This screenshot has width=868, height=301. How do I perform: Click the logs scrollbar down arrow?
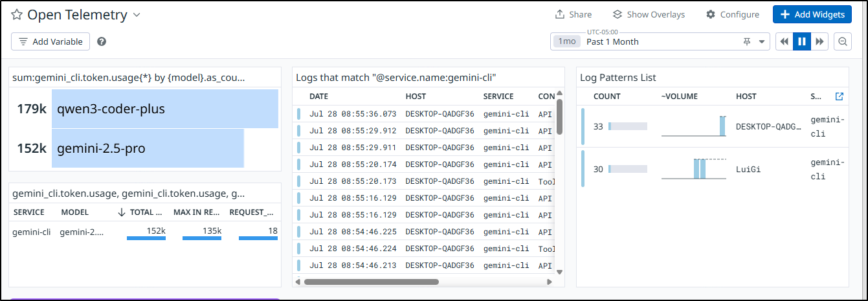coord(559,273)
